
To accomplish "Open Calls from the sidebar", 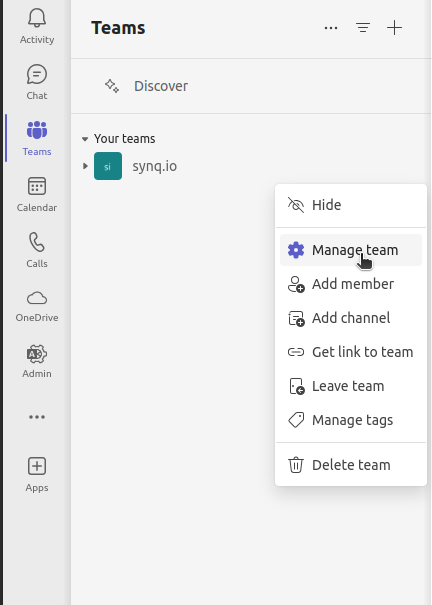I will [37, 250].
